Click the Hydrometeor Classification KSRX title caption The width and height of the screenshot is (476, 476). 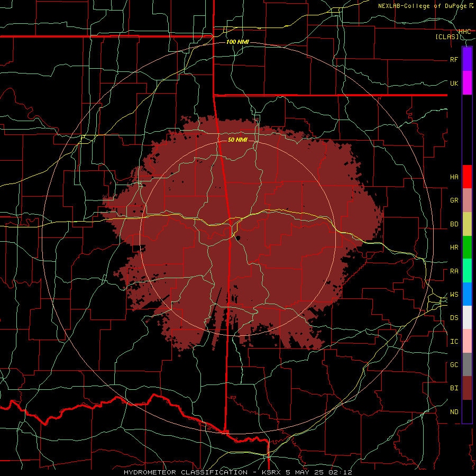coord(238,472)
